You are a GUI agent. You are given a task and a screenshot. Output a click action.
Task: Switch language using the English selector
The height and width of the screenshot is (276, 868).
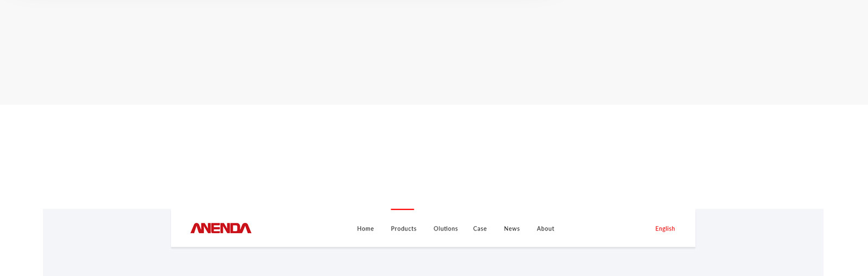pyautogui.click(x=665, y=229)
